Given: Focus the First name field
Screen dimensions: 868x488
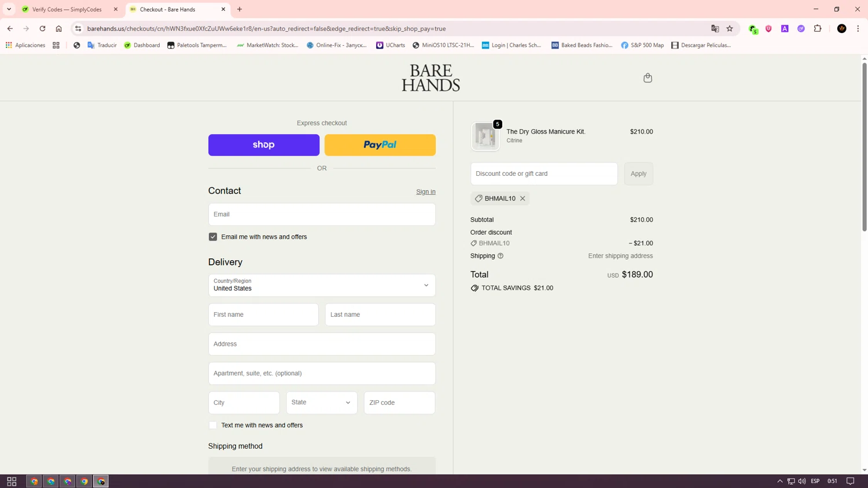Looking at the screenshot, I should point(263,315).
